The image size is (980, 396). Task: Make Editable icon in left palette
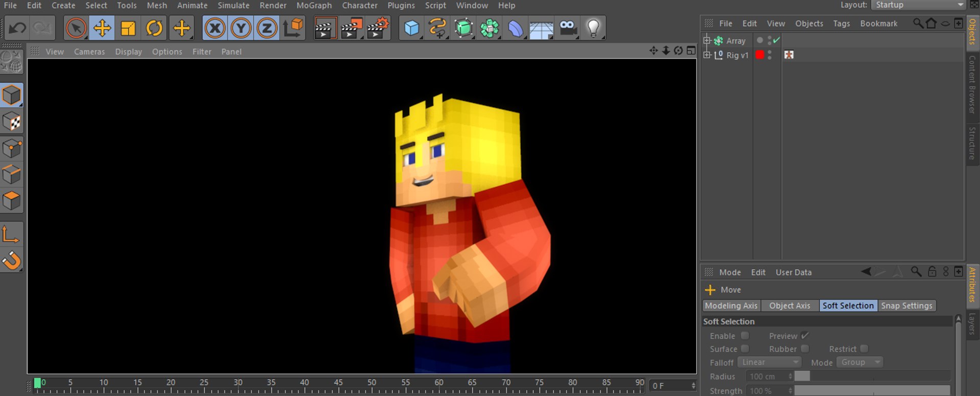pyautogui.click(x=11, y=63)
